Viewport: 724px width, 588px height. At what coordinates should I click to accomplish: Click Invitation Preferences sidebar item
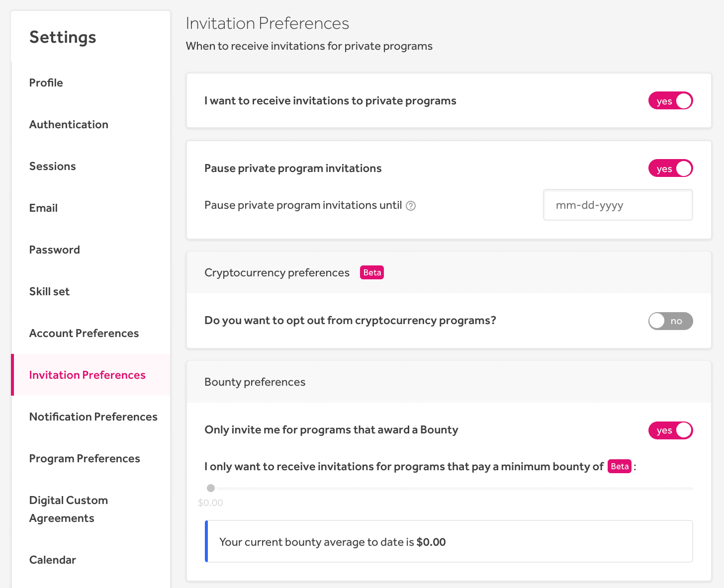[x=88, y=375]
